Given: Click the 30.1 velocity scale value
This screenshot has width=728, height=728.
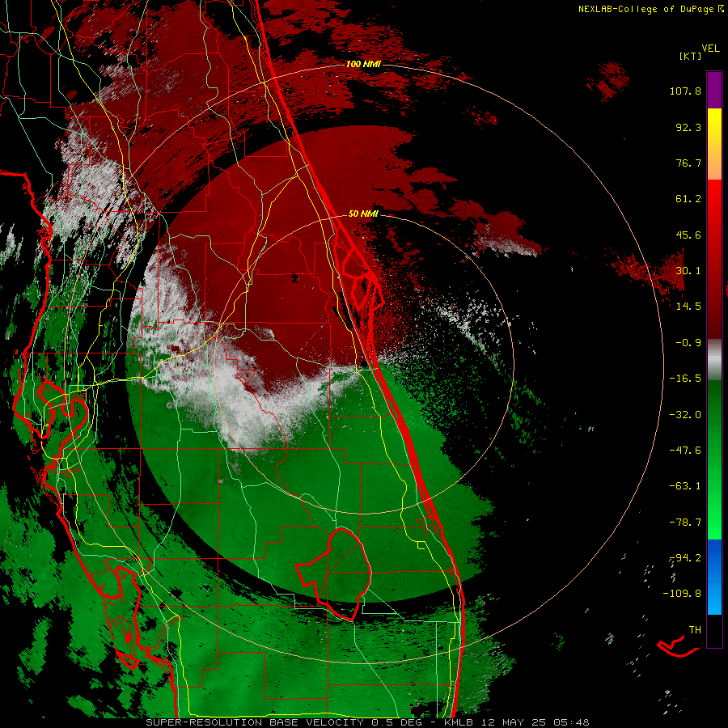Looking at the screenshot, I should (688, 270).
